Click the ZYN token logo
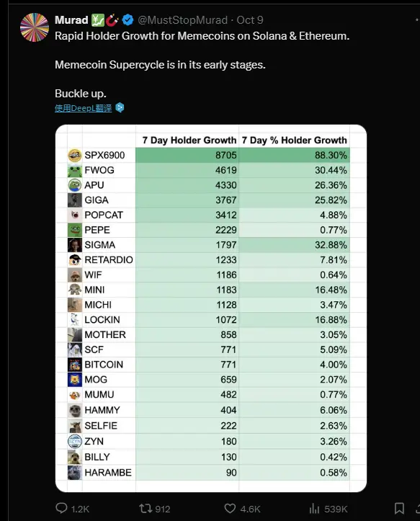This screenshot has width=420, height=521. click(x=75, y=441)
